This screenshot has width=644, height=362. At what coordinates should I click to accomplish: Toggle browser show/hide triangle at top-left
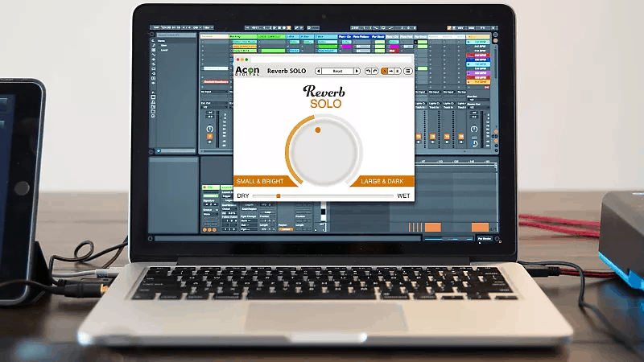[x=152, y=35]
